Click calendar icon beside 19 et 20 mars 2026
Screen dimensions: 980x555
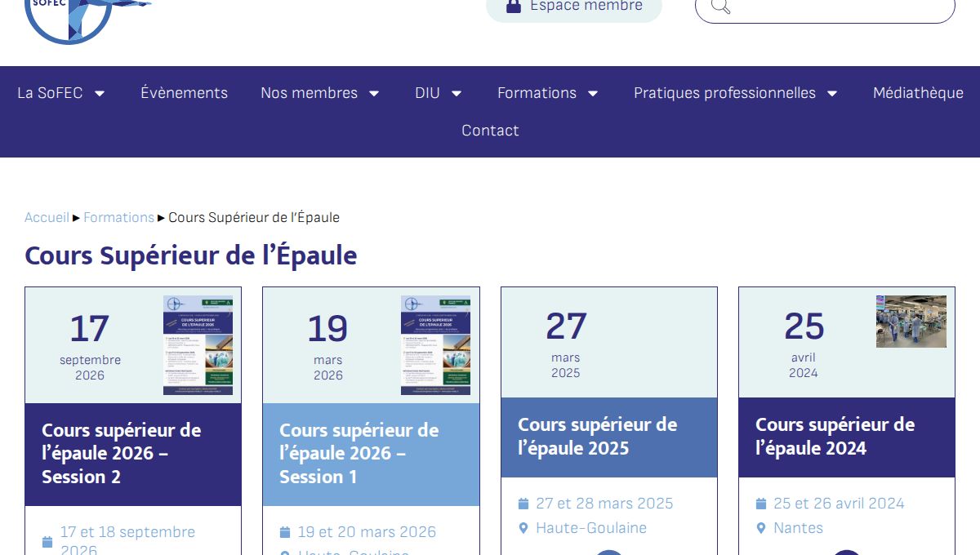[285, 532]
